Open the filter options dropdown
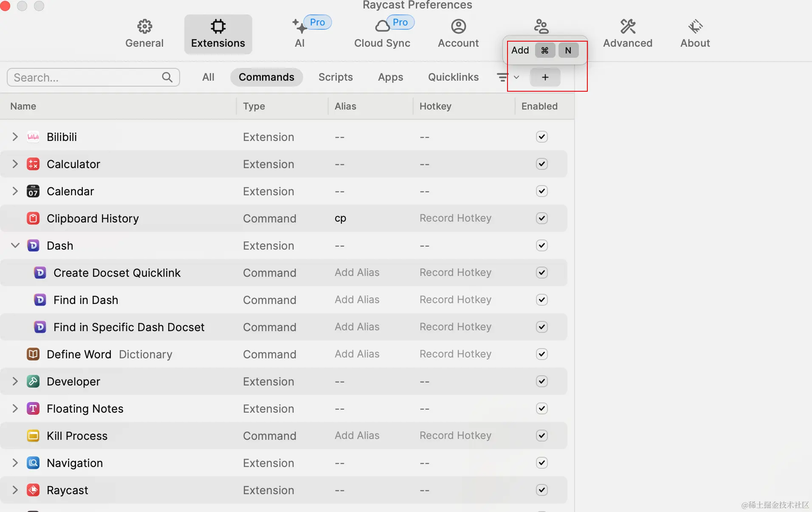This screenshot has width=812, height=512. [508, 77]
